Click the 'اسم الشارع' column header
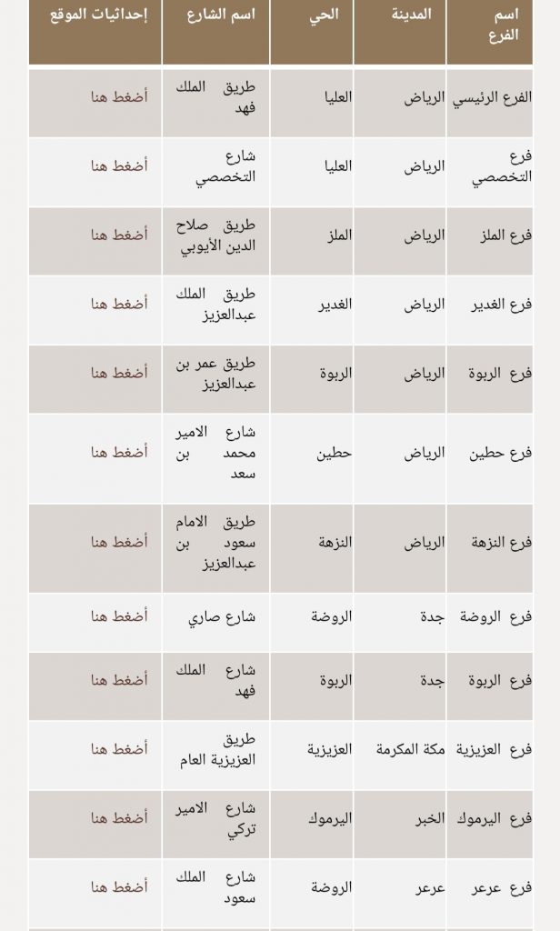This screenshot has height=931, width=560. pos(221,15)
